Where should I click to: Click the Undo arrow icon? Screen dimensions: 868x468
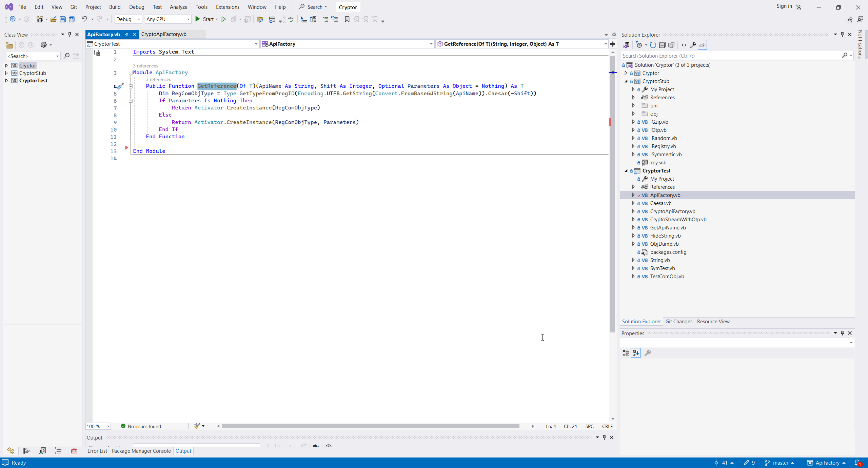[84, 19]
